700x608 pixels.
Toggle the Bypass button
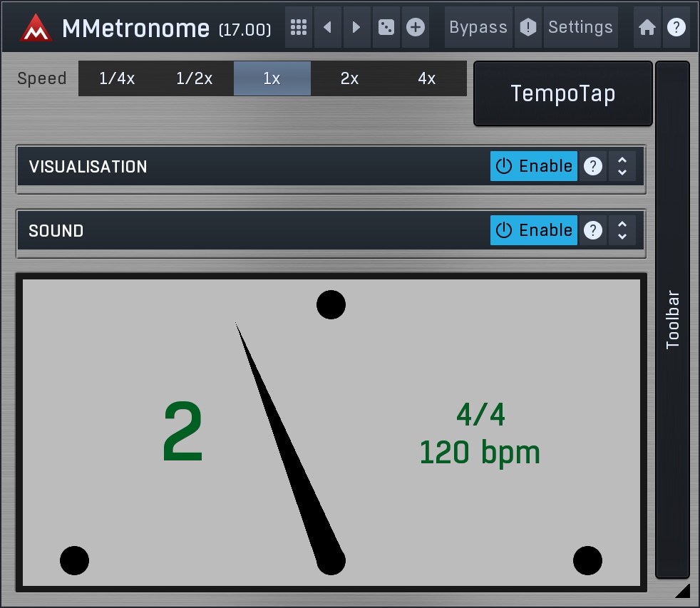tap(478, 28)
